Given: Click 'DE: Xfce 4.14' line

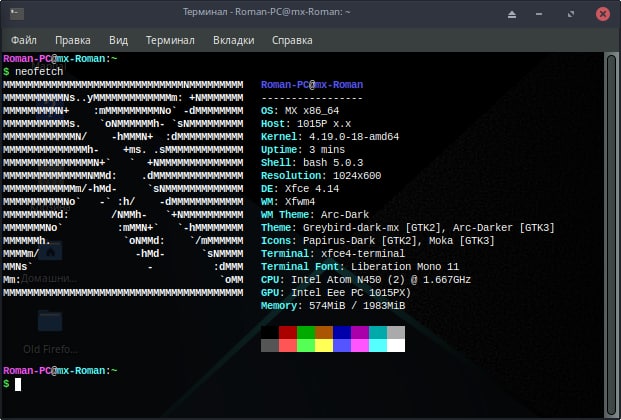Looking at the screenshot, I should pos(300,189).
